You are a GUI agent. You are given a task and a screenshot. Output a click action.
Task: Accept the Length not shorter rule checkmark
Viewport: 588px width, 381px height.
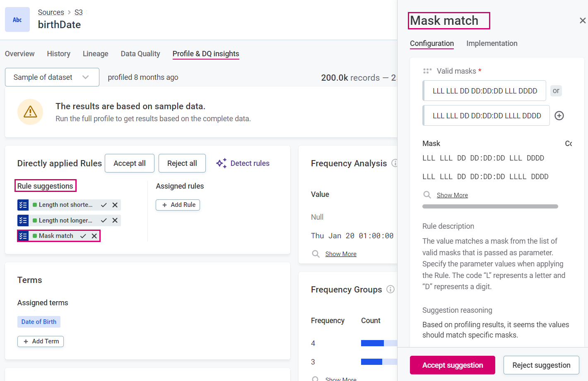[104, 205]
